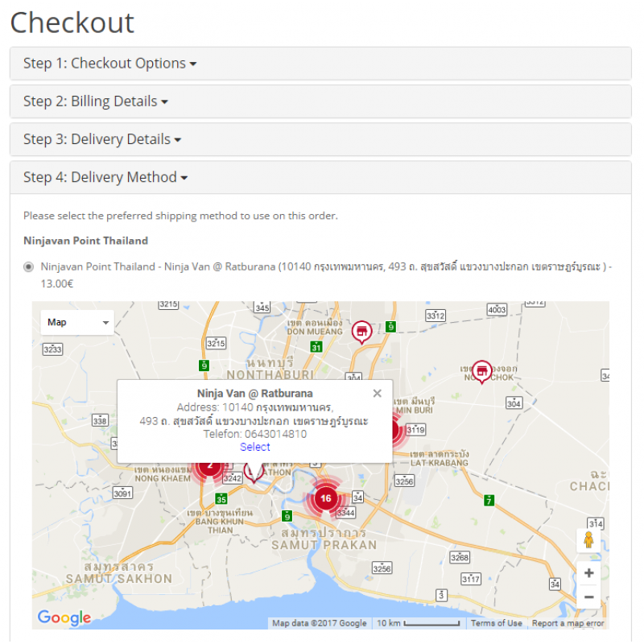Screen dimensions: 644x644
Task: Zoom out on the map
Action: 588,597
